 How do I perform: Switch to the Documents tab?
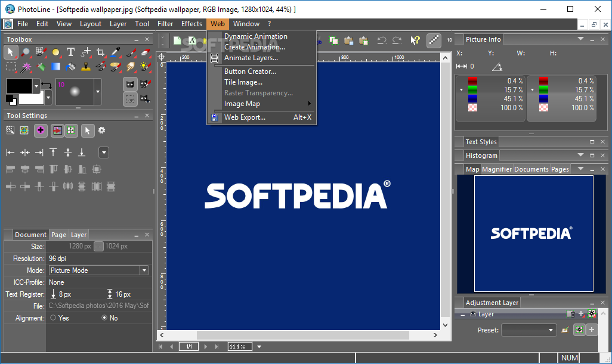531,169
